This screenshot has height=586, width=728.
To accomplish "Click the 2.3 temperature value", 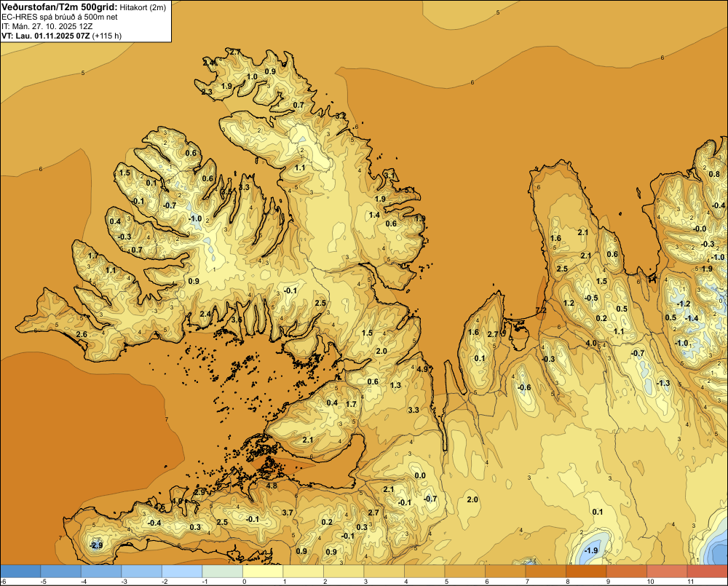I will [x=207, y=92].
